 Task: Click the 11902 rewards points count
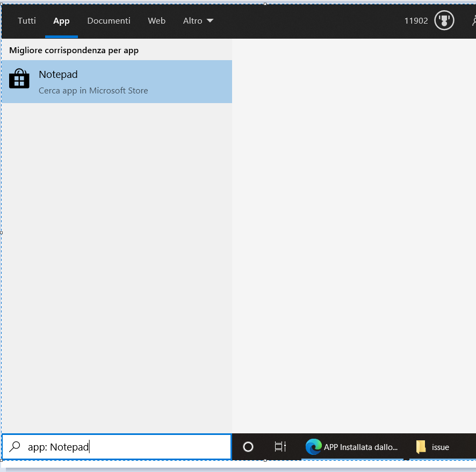[x=416, y=20]
